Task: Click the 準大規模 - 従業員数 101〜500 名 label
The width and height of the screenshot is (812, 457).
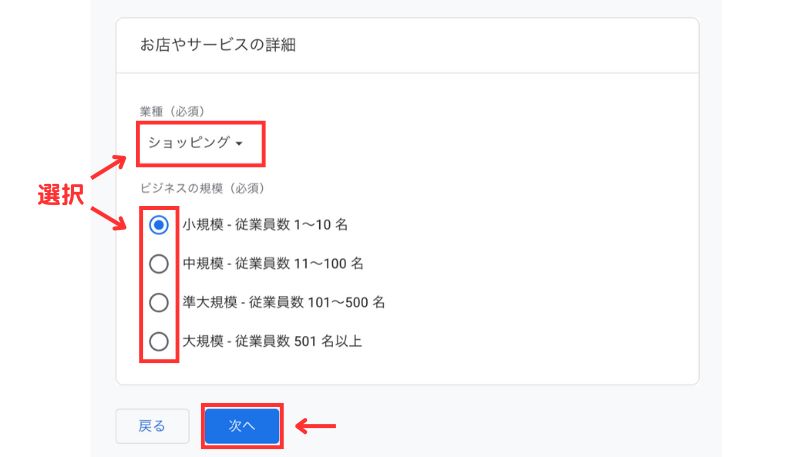Action: click(x=284, y=302)
